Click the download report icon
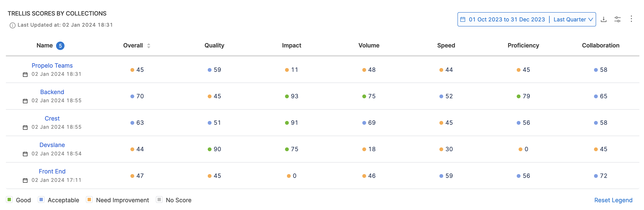 (x=603, y=19)
